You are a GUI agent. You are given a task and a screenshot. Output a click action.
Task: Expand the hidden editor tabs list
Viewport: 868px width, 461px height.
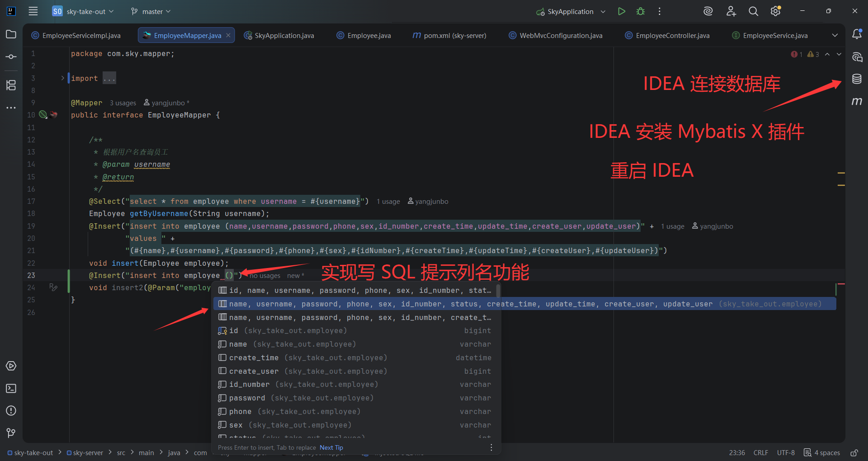pos(835,35)
